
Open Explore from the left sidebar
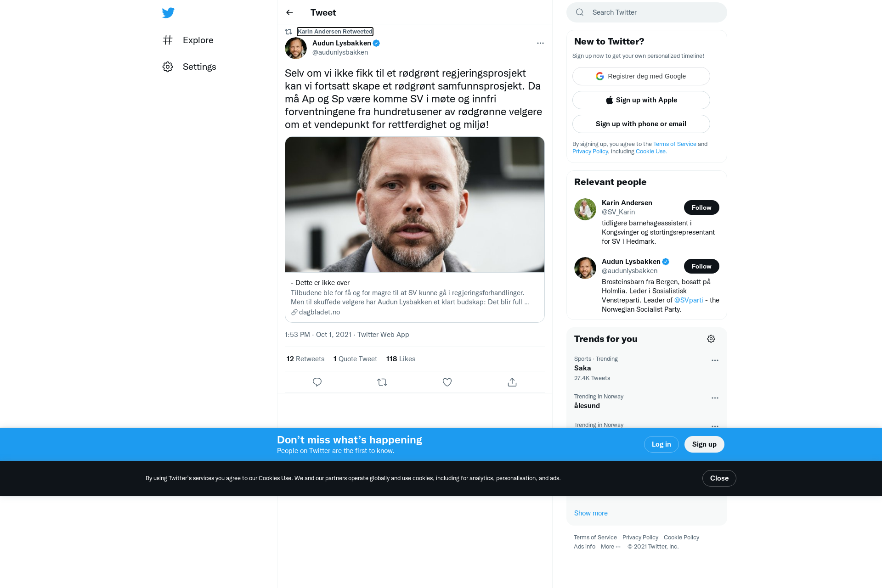click(188, 40)
